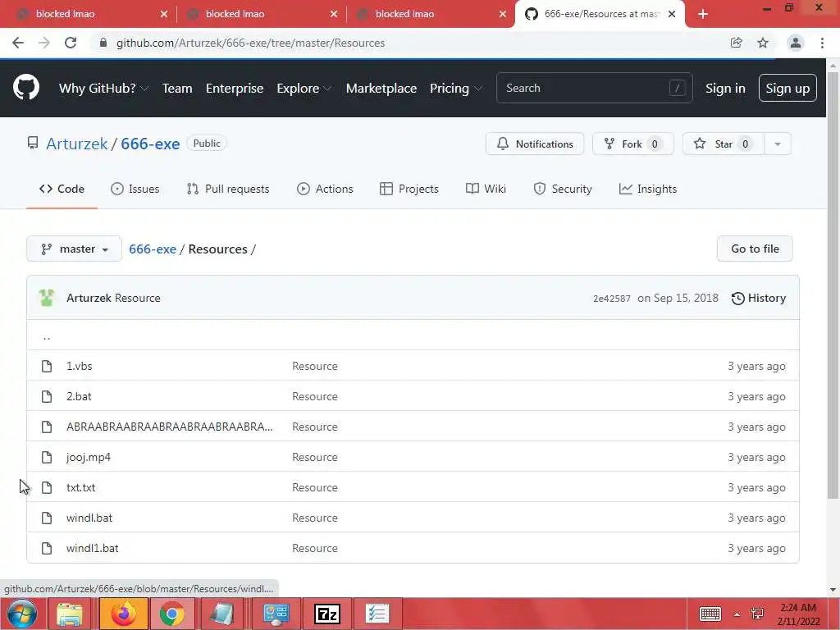Open the Arturzek owner link
Viewport: 840px width, 630px height.
[x=76, y=144]
